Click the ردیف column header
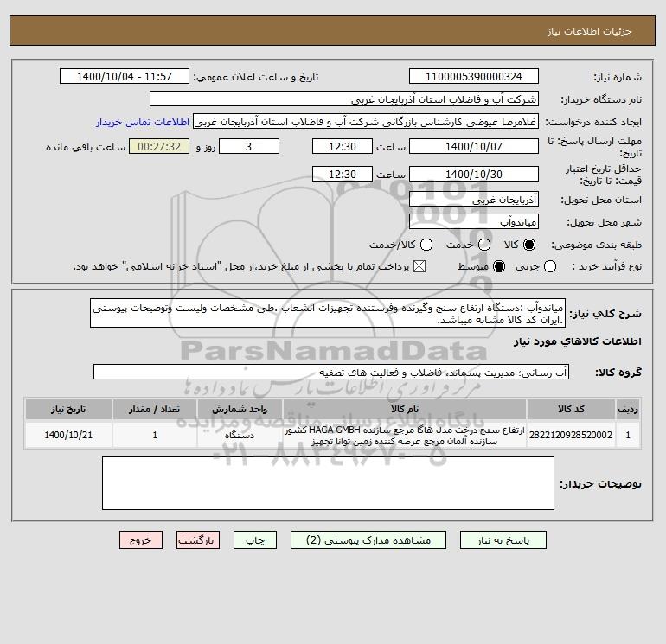Viewport: 666px width, 644px height. point(628,409)
